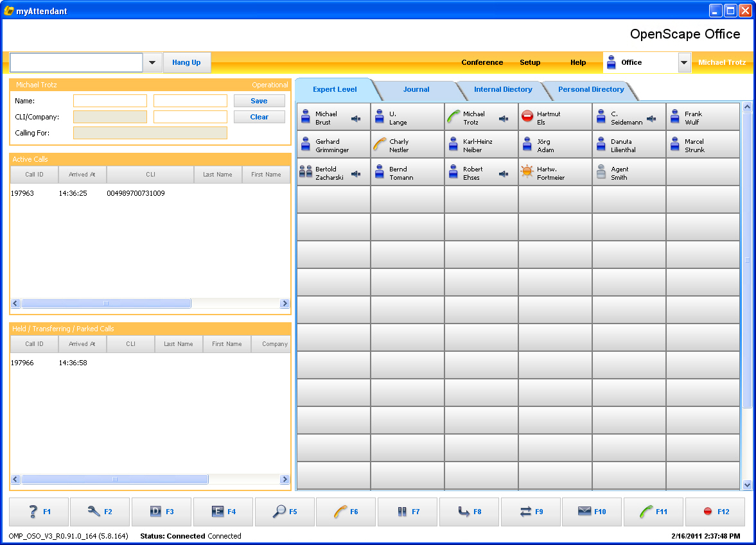Image resolution: width=756 pixels, height=545 pixels.
Task: Click the F3 button with D icon
Action: [x=161, y=512]
